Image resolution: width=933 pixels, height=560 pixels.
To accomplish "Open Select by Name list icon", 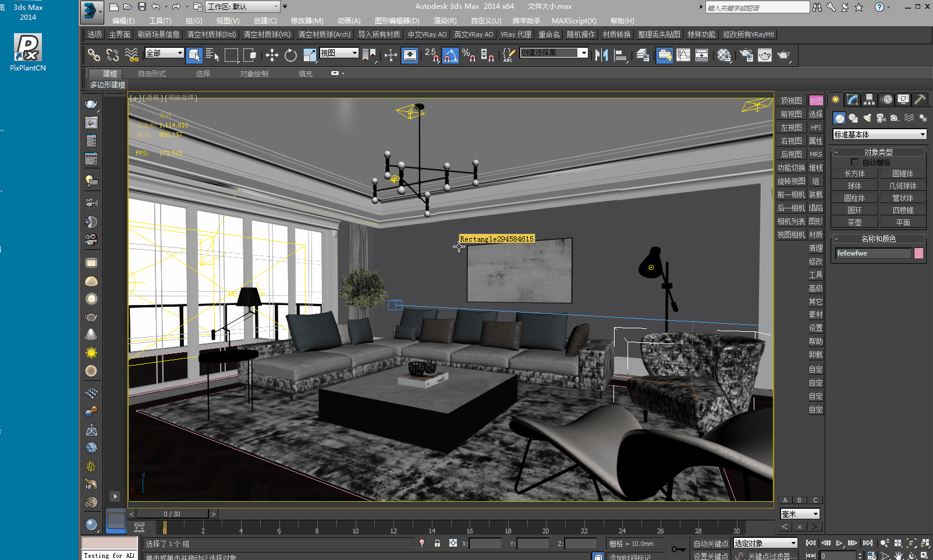I will pyautogui.click(x=212, y=55).
